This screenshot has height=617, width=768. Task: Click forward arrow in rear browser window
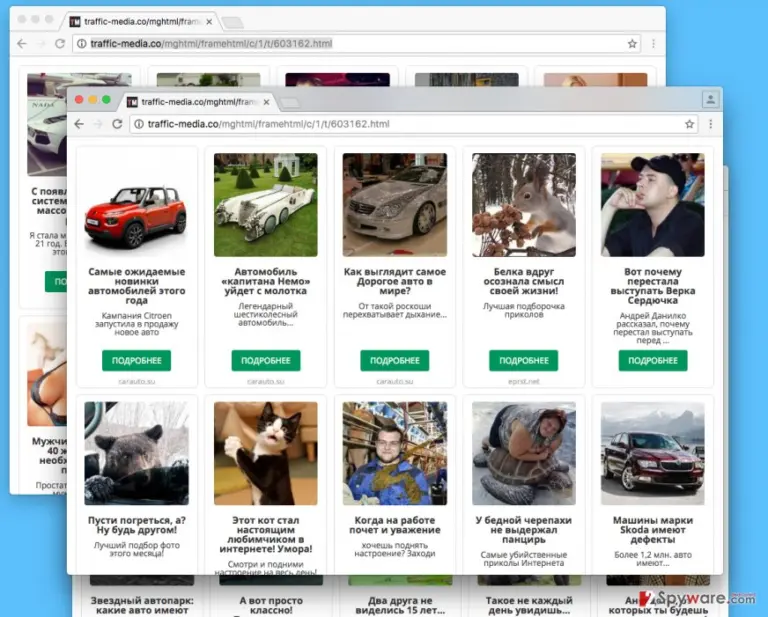(41, 44)
